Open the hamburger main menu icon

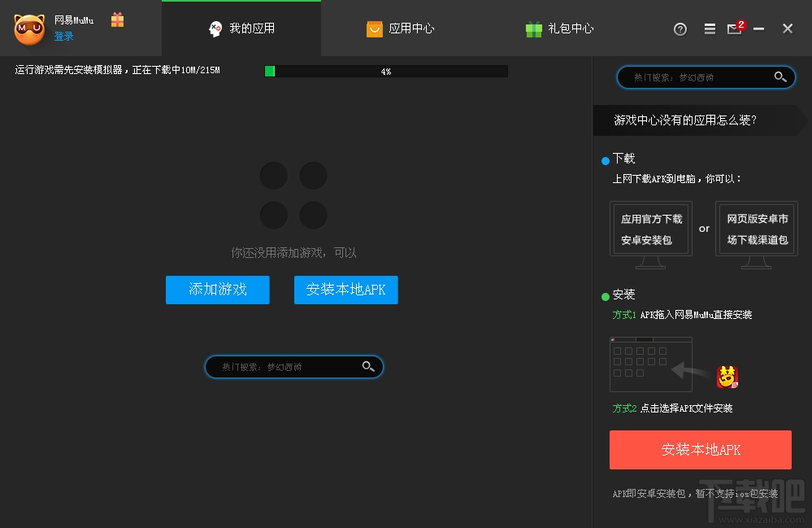click(708, 28)
